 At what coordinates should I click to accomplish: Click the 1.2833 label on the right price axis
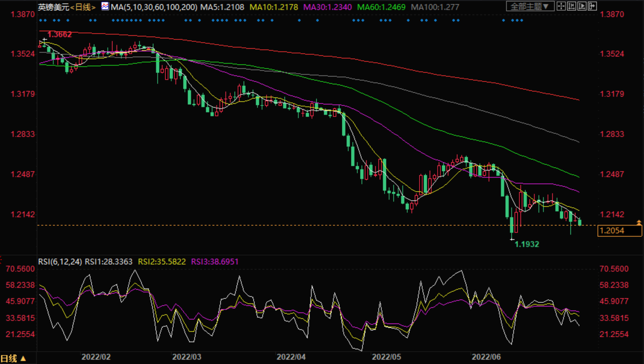tap(612, 134)
